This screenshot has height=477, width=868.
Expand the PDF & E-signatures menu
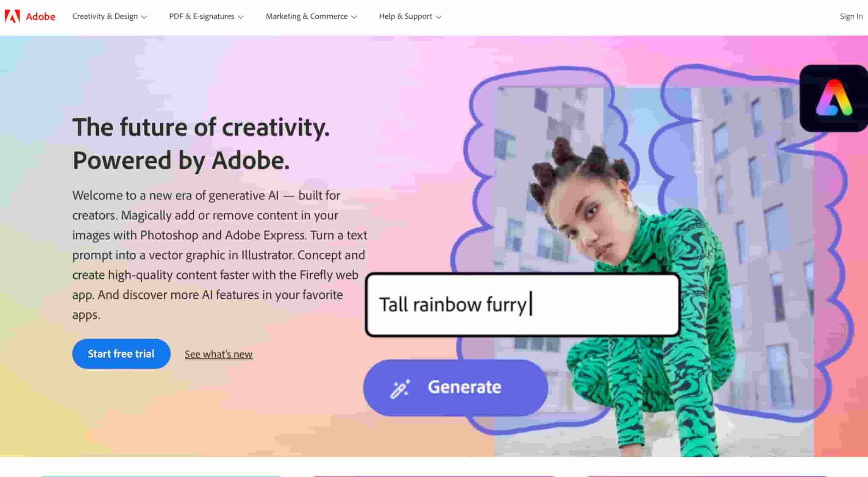(x=206, y=16)
